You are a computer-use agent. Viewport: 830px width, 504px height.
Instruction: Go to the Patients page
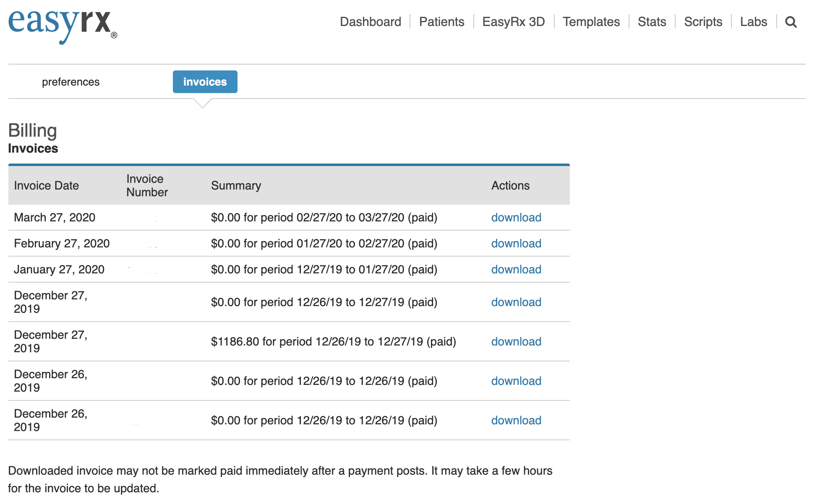[x=441, y=22]
